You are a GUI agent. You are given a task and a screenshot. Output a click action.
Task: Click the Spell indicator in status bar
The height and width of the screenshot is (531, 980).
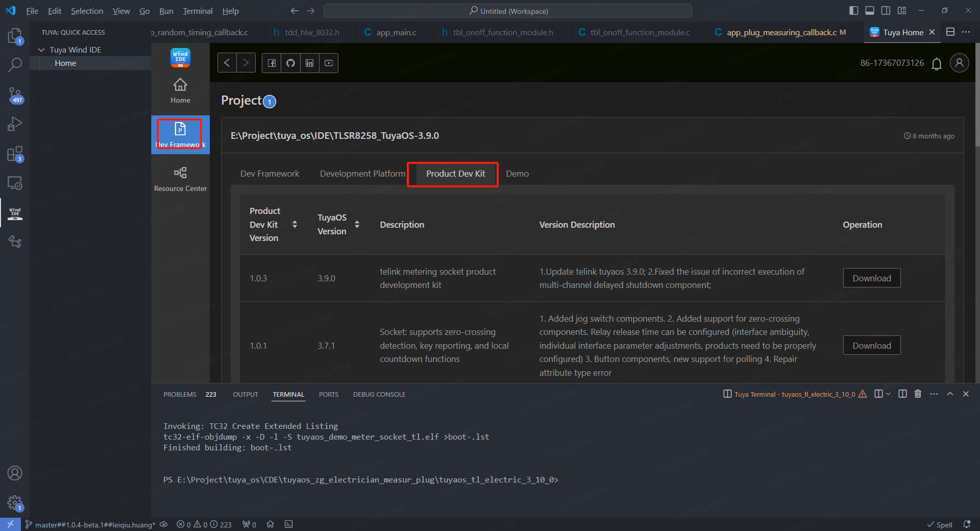click(x=940, y=524)
